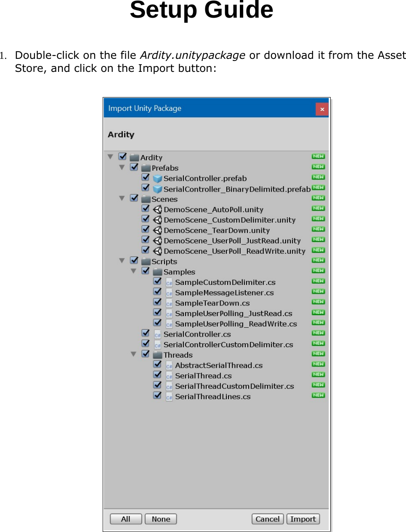The image size is (406, 532).
Task: Uncheck the SerialThreadLines.cs checkbox
Action: pyautogui.click(x=157, y=395)
